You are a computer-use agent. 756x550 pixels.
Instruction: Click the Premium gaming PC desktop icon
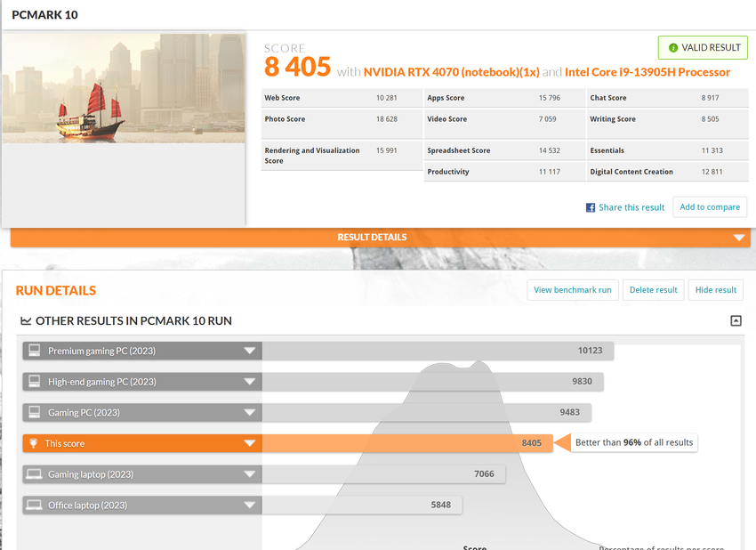(x=35, y=351)
